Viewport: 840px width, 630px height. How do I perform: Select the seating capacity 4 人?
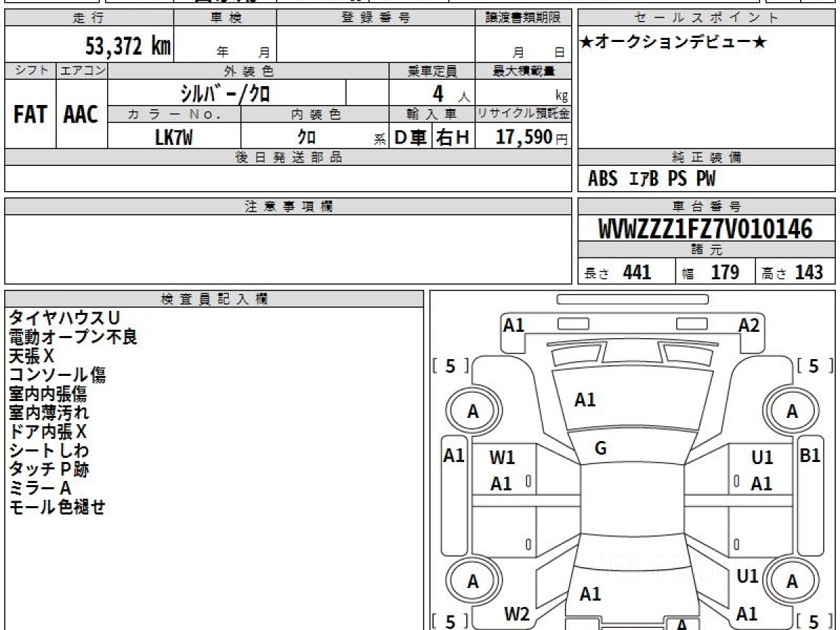point(450,93)
